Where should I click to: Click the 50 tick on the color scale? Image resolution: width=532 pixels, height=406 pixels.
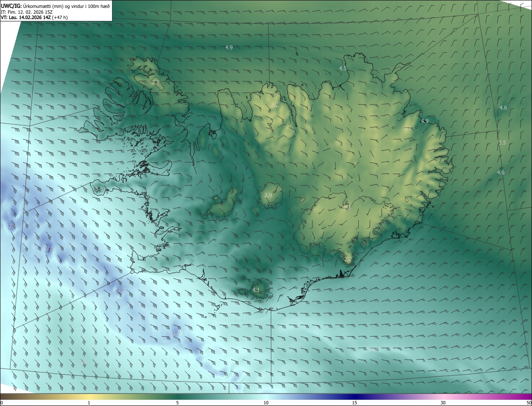[x=529, y=403]
